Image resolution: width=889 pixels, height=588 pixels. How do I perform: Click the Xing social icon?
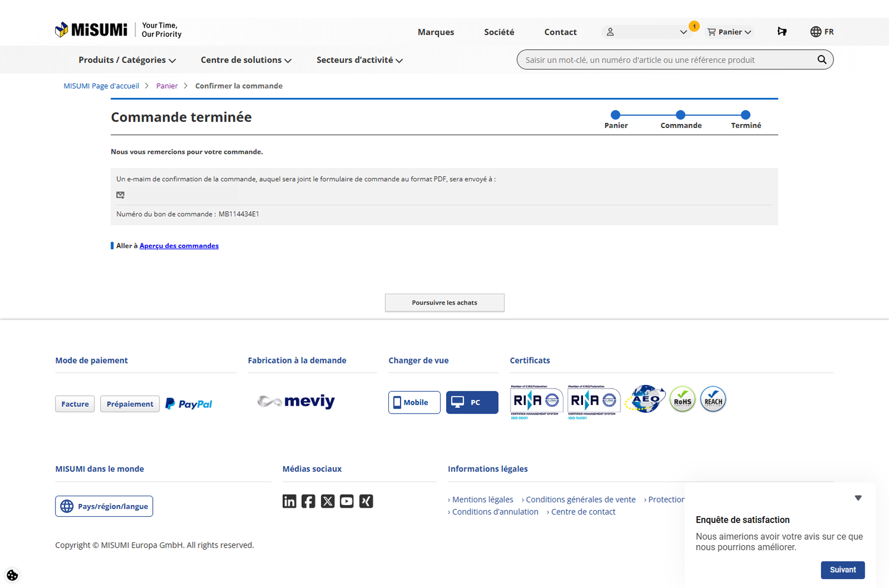pyautogui.click(x=366, y=501)
